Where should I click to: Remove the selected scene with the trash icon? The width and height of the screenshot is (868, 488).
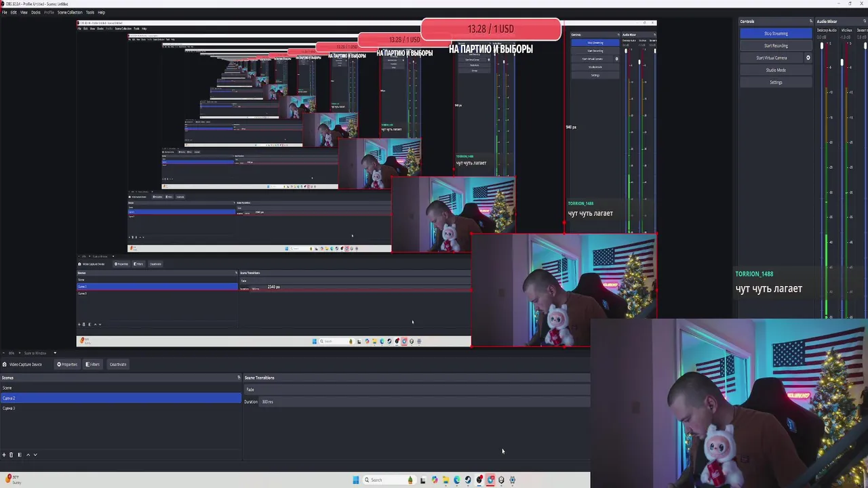click(11, 455)
